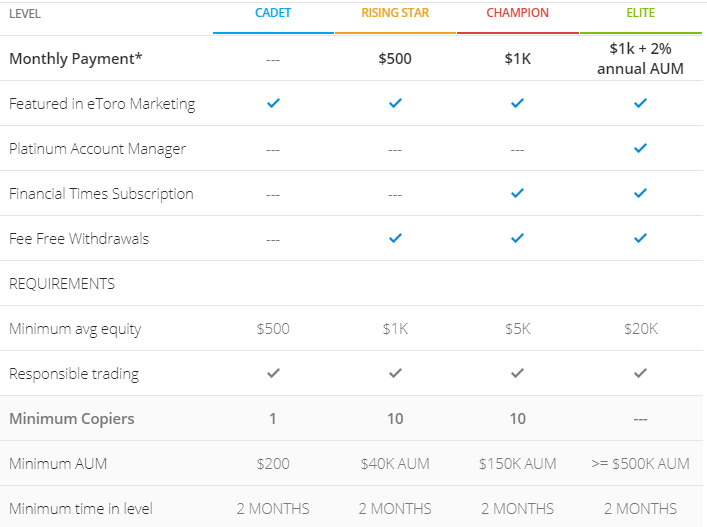
Task: Click Elite checkmark for Platinum Account Manager
Action: [640, 148]
